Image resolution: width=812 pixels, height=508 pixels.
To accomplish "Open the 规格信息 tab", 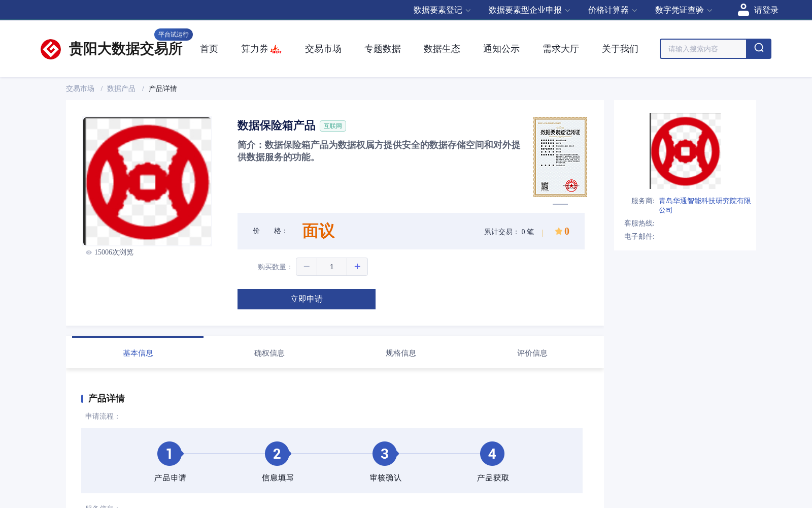I will 401,353.
